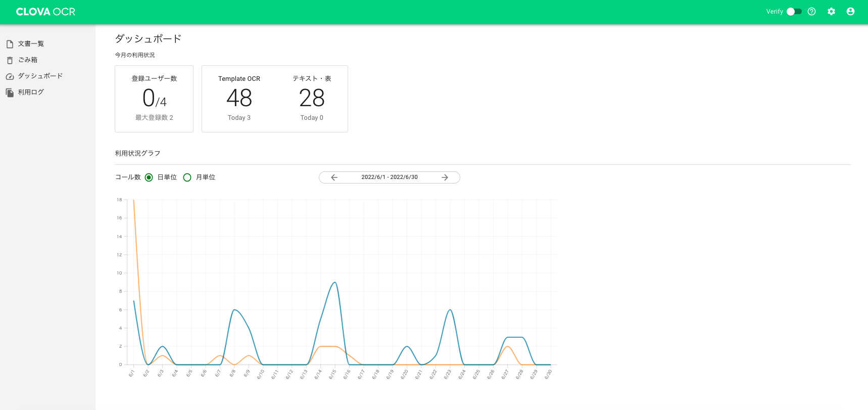
Task: Open settings with the gear icon
Action: pyautogui.click(x=831, y=12)
